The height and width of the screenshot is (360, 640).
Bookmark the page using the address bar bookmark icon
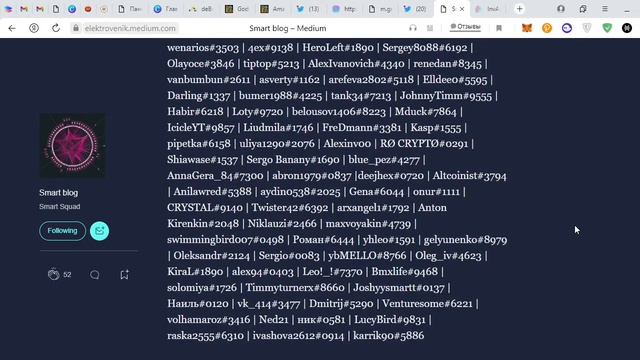(x=499, y=28)
